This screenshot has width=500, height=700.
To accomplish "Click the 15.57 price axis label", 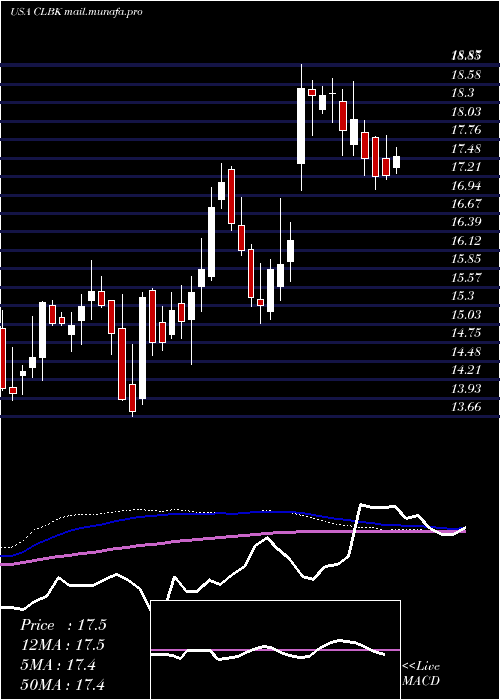I will [x=466, y=278].
